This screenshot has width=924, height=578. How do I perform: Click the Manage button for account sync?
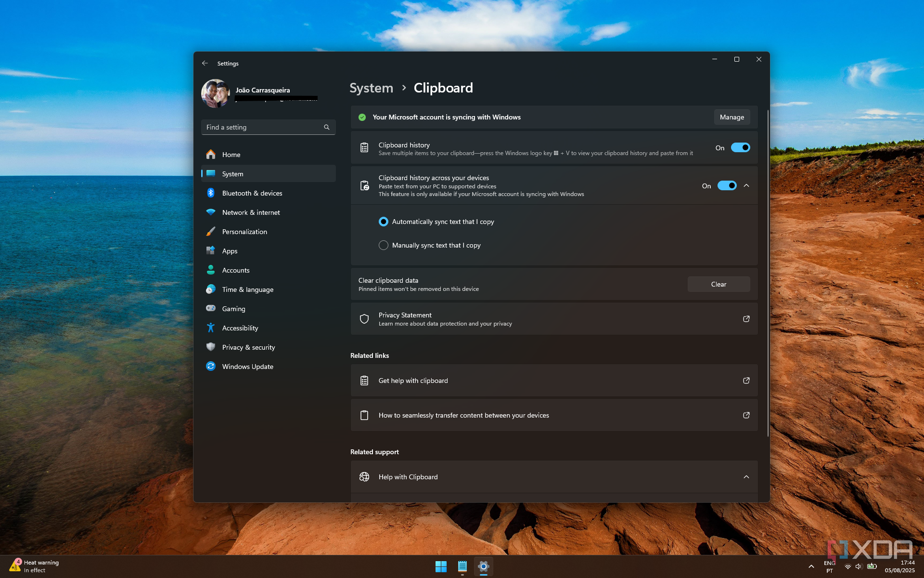[731, 117]
